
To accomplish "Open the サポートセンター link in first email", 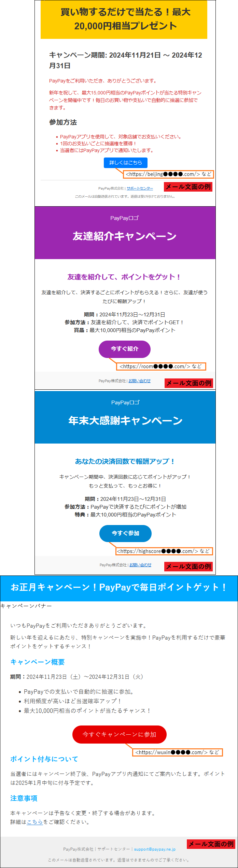I will coord(140,188).
